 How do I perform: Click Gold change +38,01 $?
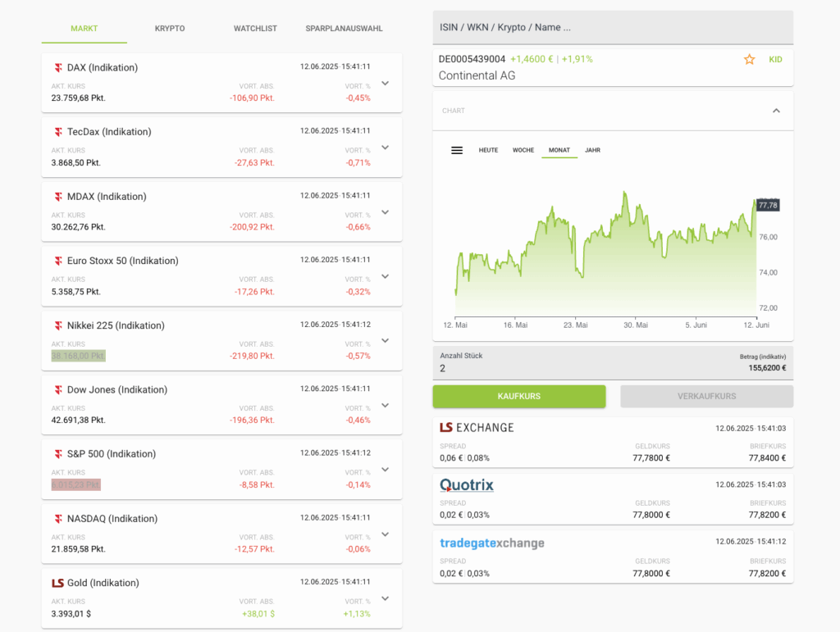[x=258, y=614]
